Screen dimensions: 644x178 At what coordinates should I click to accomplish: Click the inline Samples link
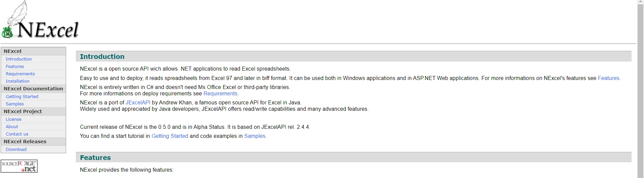click(x=255, y=136)
